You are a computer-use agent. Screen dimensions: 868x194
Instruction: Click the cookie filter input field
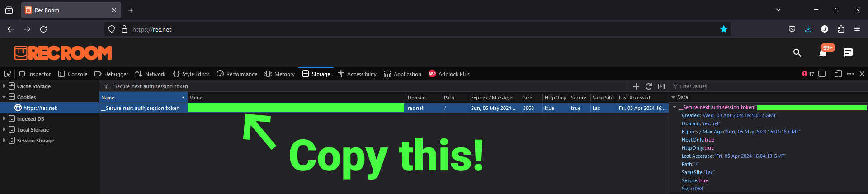point(364,86)
